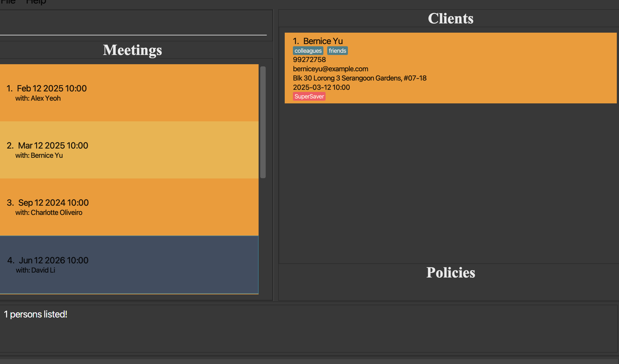Image resolution: width=619 pixels, height=364 pixels.
Task: Click the '1 persons listed!' result display
Action: pyautogui.click(x=36, y=314)
